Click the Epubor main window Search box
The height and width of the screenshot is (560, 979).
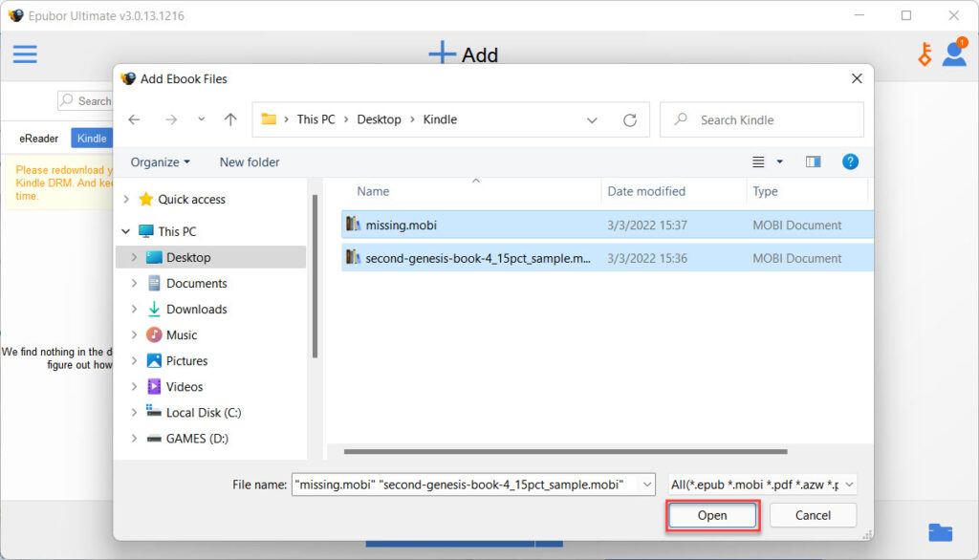click(85, 100)
